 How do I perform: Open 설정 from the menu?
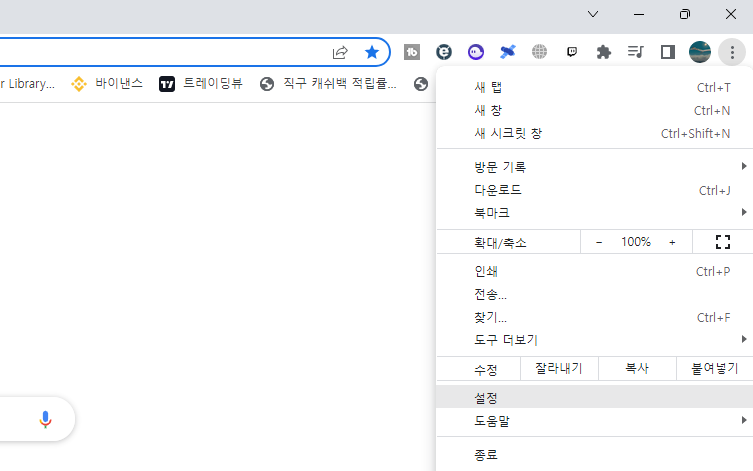[595, 397]
